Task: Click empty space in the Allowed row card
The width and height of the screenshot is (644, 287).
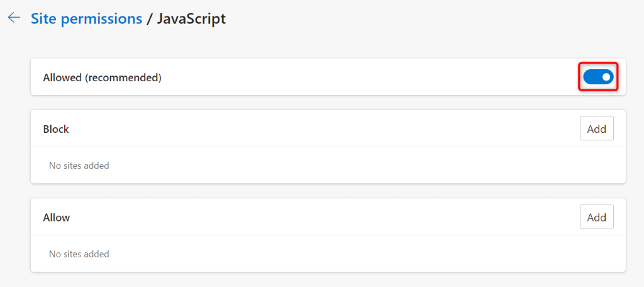Action: [365, 77]
